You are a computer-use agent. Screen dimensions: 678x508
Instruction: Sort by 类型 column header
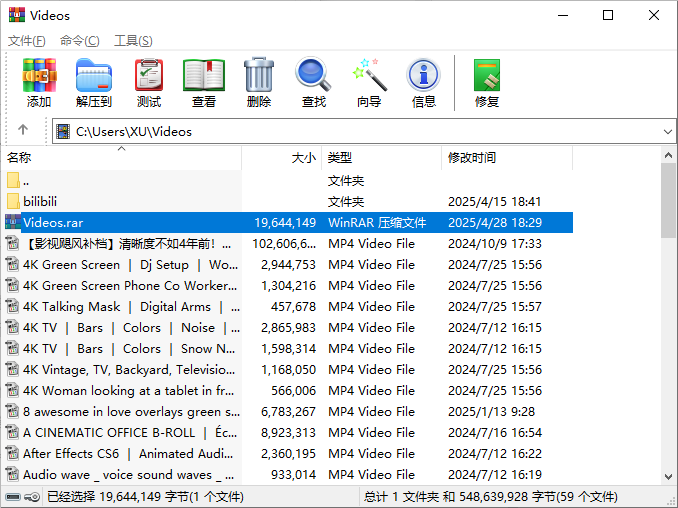(x=381, y=157)
